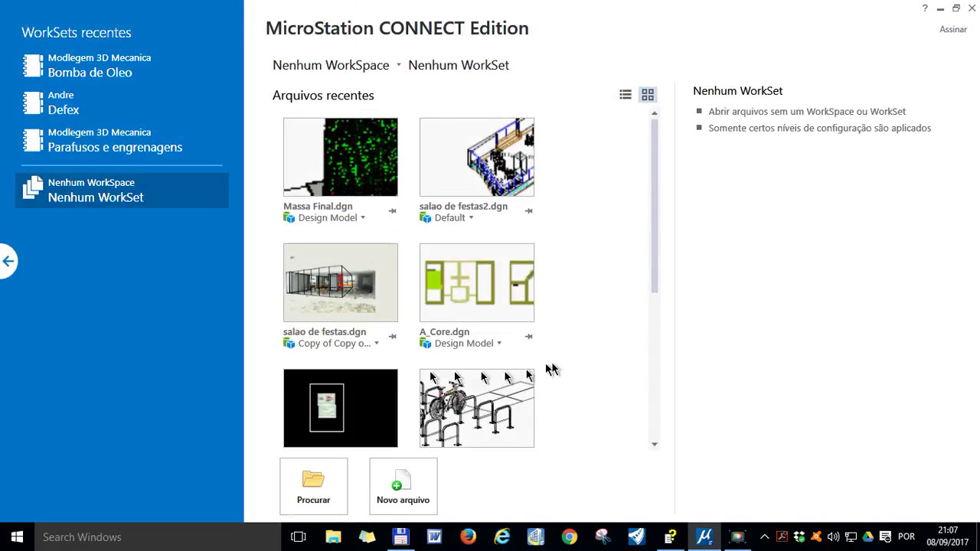Open the floppy disk app on the taskbar
Viewport: 980px width, 551px height.
pos(400,537)
